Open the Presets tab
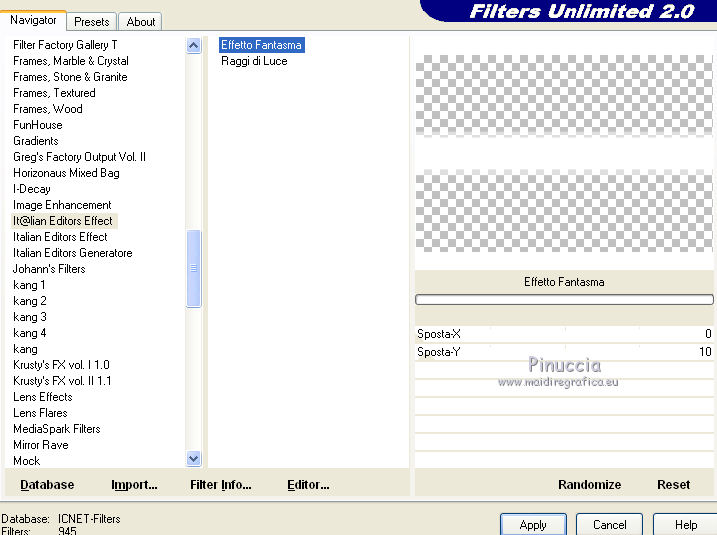The width and height of the screenshot is (717, 535). (x=91, y=21)
